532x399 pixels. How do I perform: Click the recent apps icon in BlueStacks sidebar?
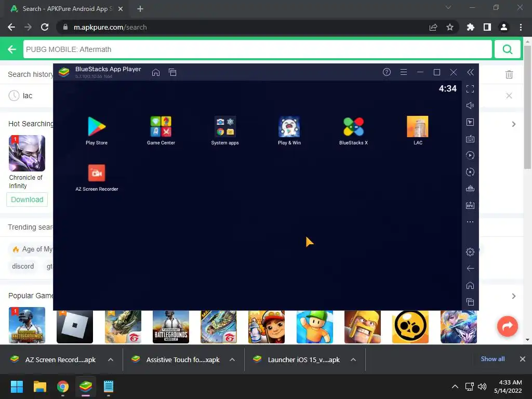point(470,302)
